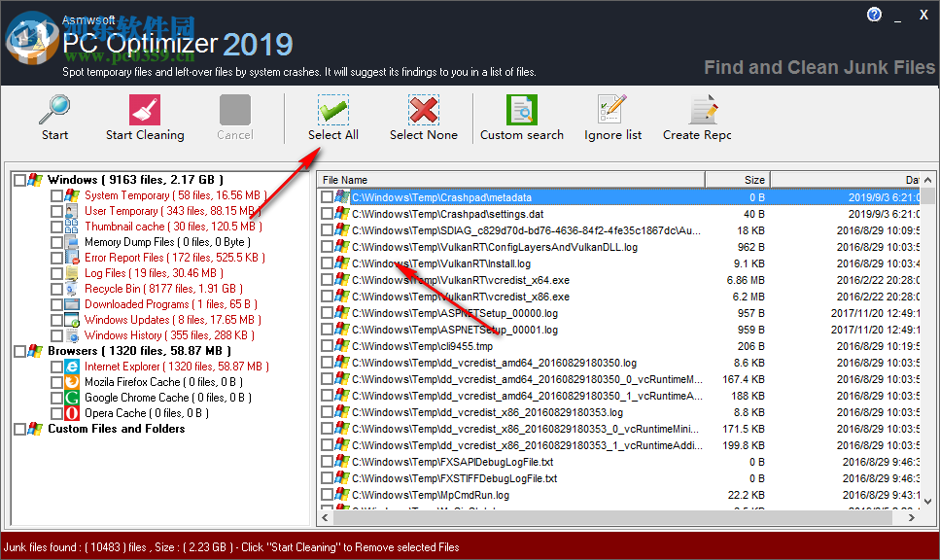The image size is (940, 560).
Task: Check the Internet Explorer cache checkbox
Action: point(55,366)
